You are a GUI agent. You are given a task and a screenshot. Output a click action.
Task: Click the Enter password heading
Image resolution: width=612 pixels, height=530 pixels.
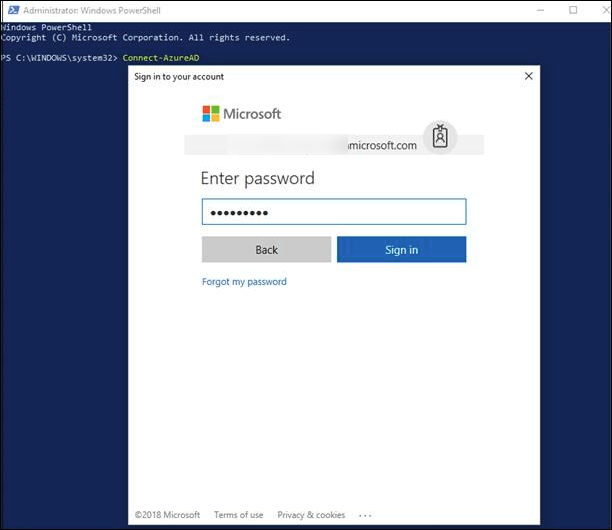[258, 179]
